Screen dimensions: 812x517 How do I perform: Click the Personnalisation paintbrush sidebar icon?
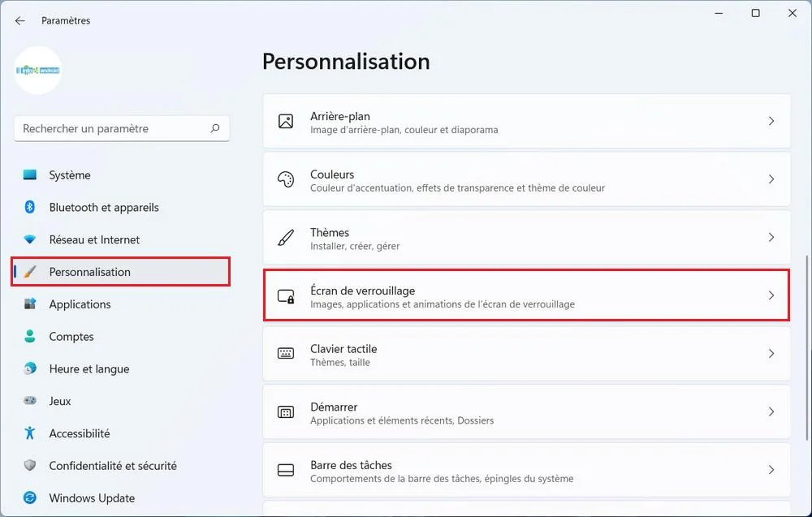(x=30, y=272)
